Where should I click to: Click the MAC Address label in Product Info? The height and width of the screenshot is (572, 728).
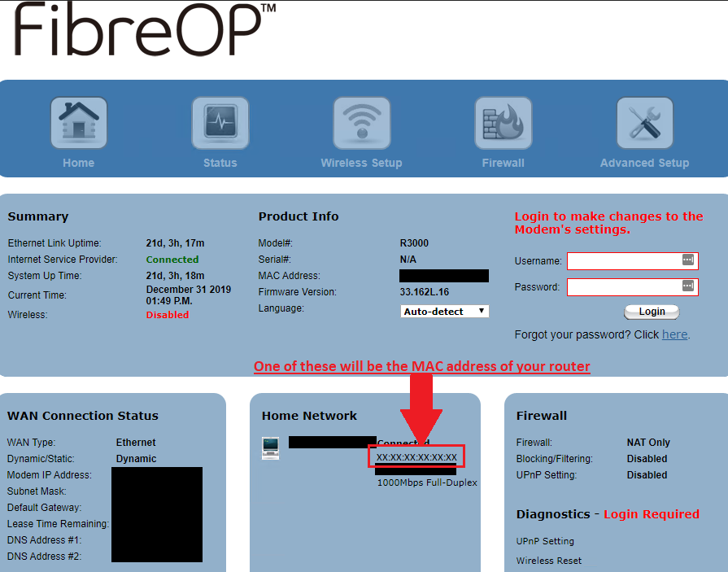click(x=290, y=276)
